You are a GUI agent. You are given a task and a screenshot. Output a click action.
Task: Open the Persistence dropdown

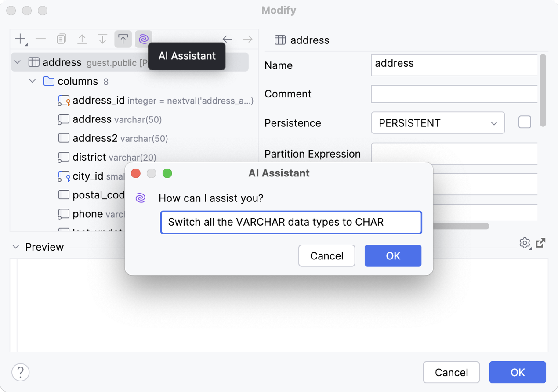tap(438, 123)
